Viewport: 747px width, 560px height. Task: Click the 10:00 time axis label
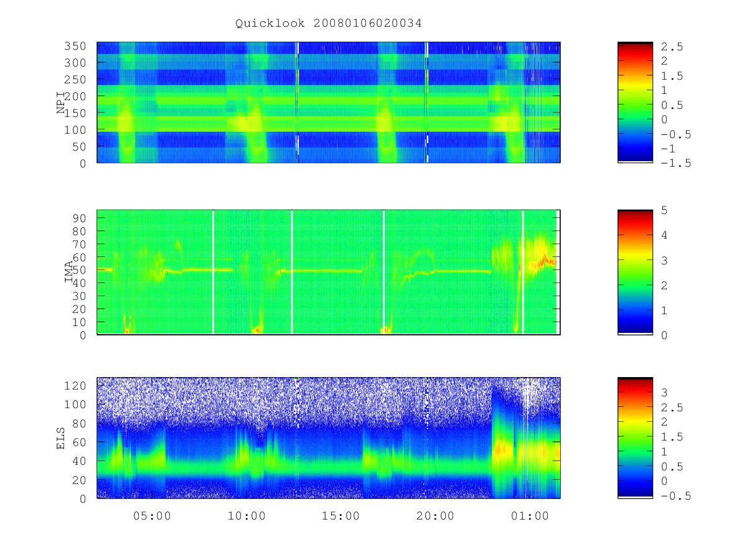(x=247, y=516)
